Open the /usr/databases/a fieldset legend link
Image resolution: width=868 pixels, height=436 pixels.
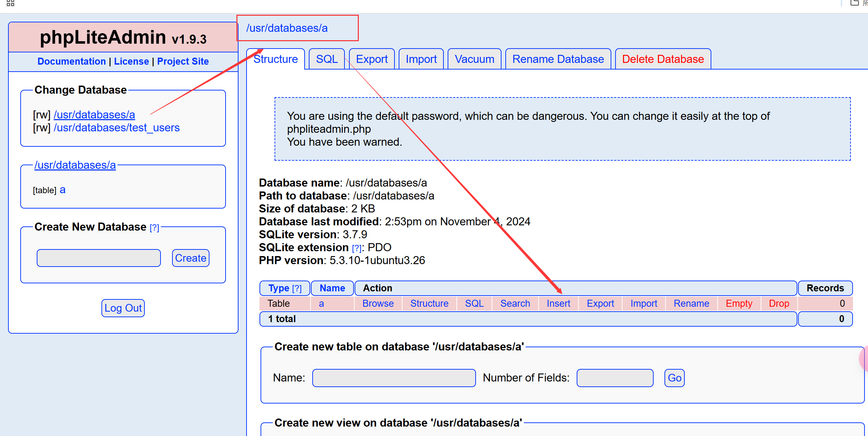point(75,165)
